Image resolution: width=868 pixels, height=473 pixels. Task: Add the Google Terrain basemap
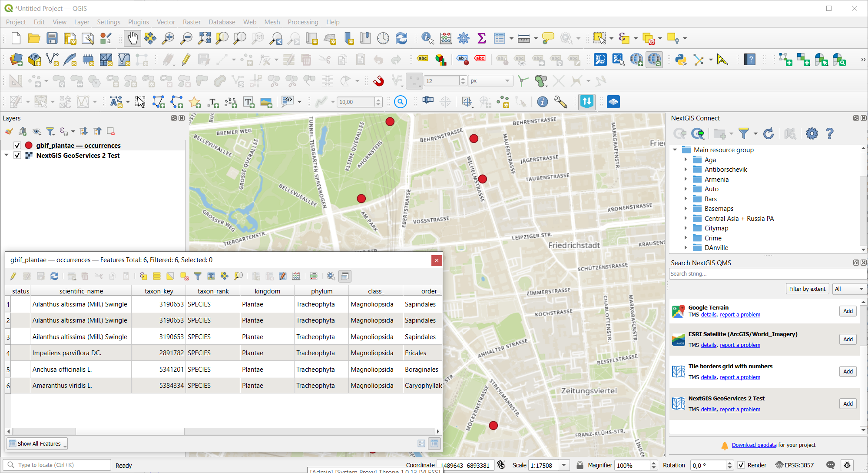tap(848, 311)
